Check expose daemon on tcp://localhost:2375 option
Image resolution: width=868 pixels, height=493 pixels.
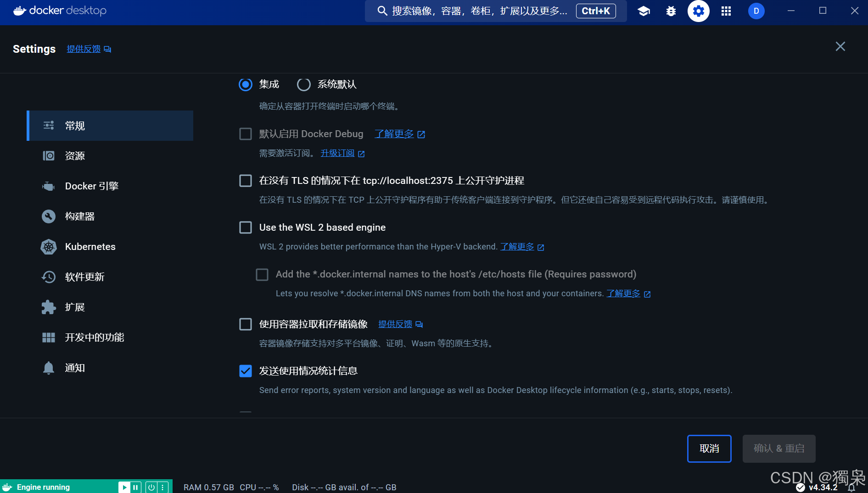click(x=246, y=181)
